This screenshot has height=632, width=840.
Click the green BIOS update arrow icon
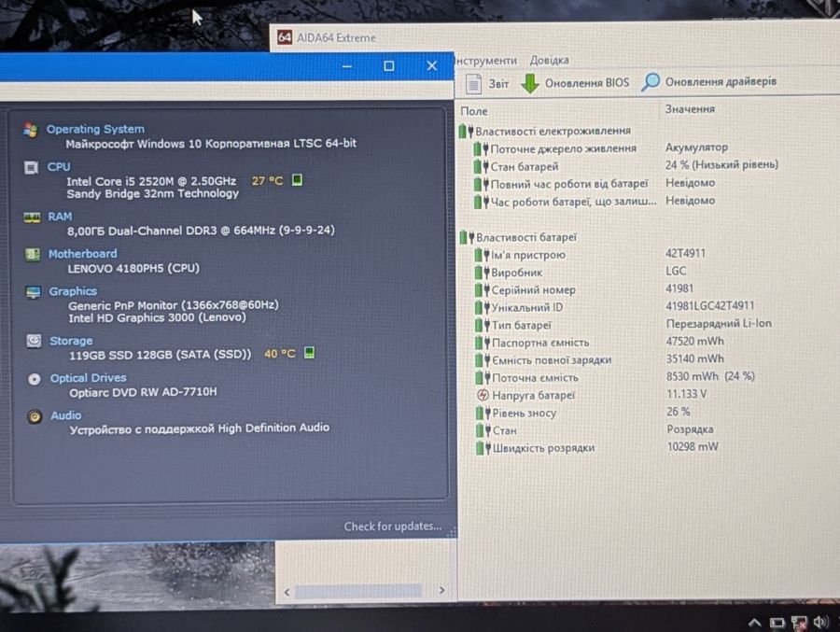point(530,83)
